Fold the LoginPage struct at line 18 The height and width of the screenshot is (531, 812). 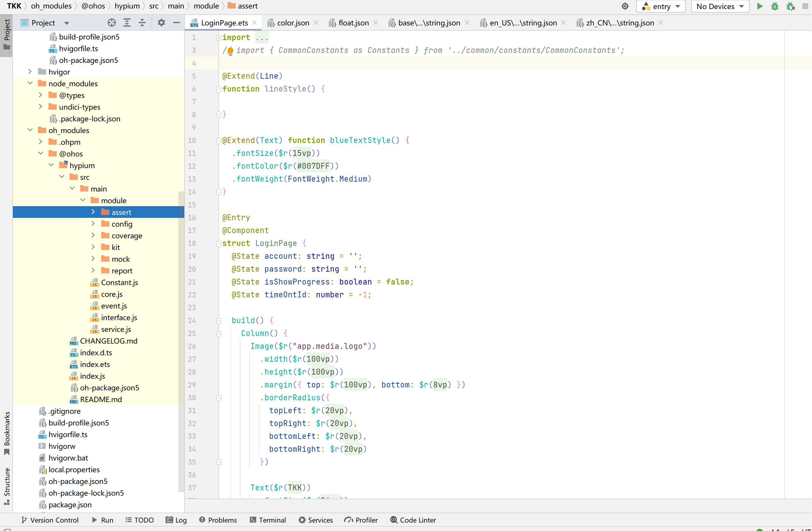point(219,244)
